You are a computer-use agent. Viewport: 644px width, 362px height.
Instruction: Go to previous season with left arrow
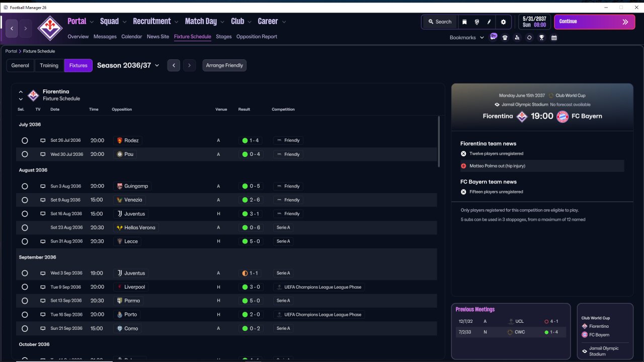174,65
